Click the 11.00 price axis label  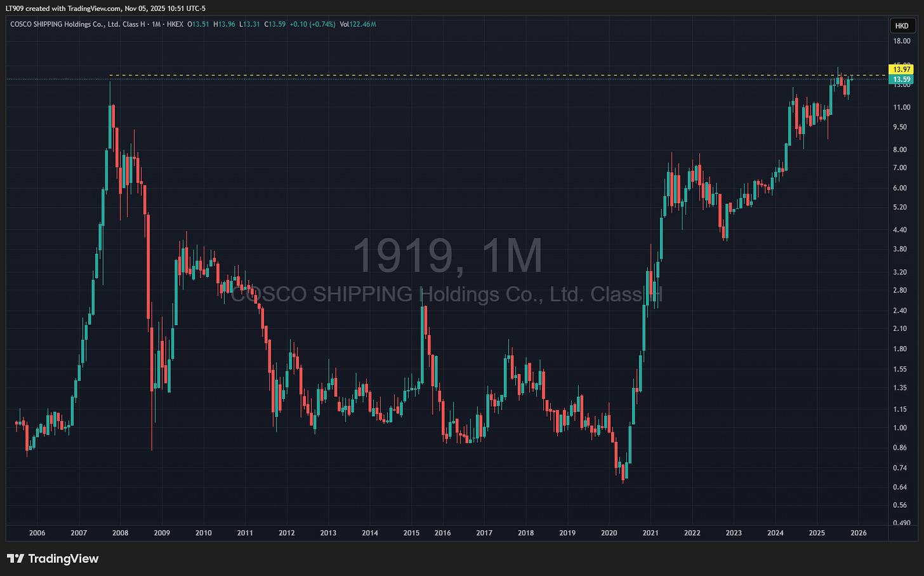[x=902, y=107]
